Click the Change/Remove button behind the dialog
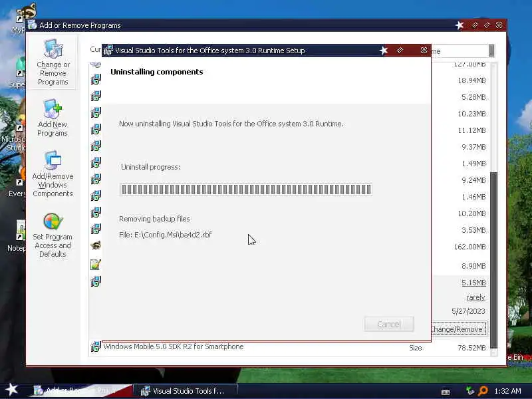 click(458, 329)
